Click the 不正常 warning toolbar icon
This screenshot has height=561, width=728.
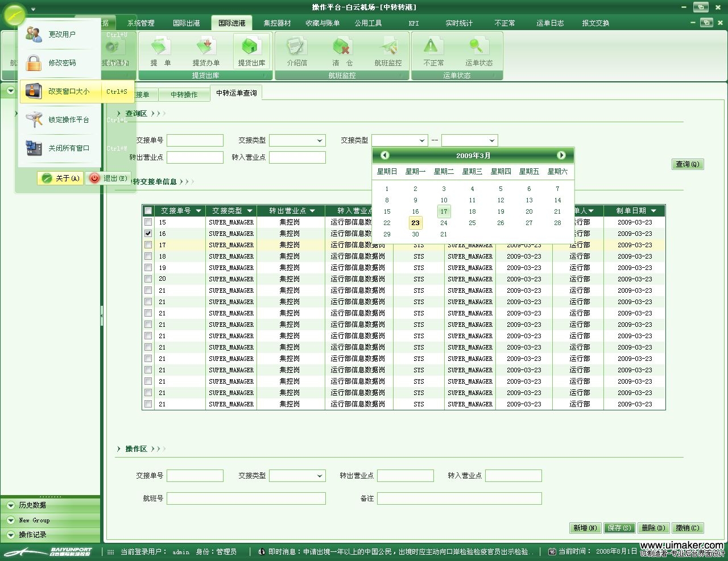433,52
